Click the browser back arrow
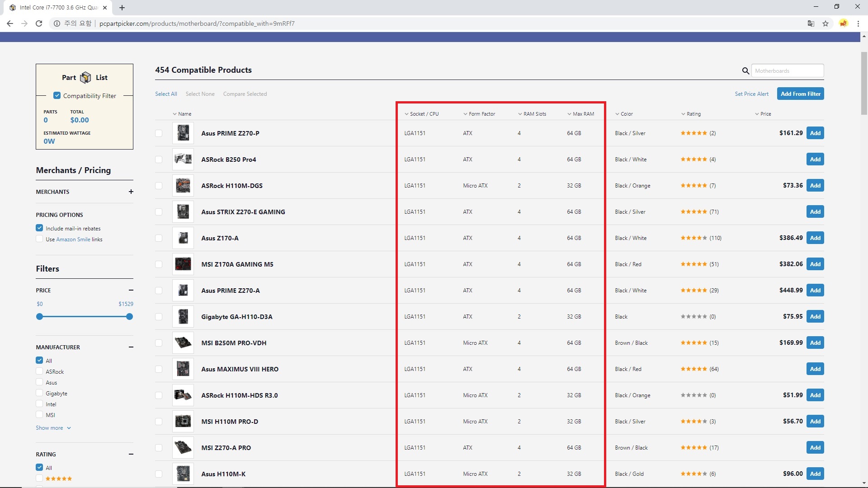The height and width of the screenshot is (488, 868). click(10, 23)
